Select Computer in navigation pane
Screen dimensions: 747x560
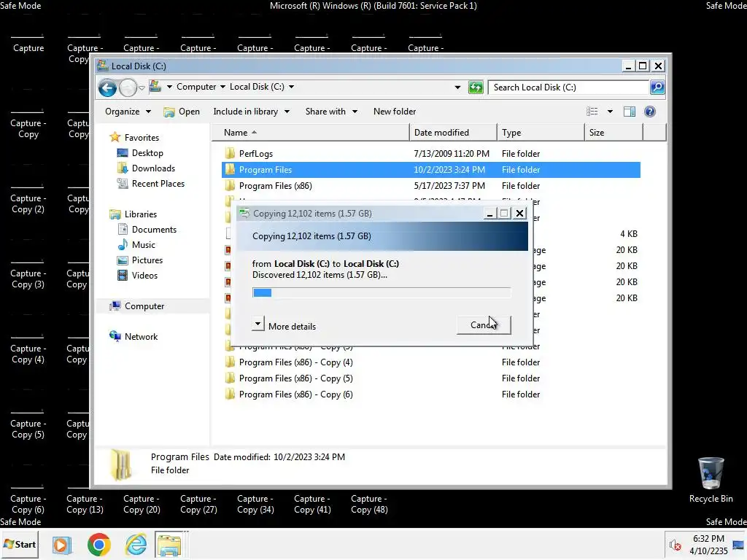click(136, 306)
